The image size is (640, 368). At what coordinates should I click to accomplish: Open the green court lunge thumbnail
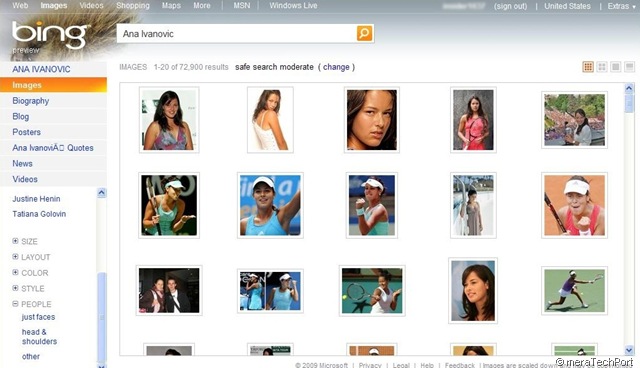pyautogui.click(x=574, y=290)
